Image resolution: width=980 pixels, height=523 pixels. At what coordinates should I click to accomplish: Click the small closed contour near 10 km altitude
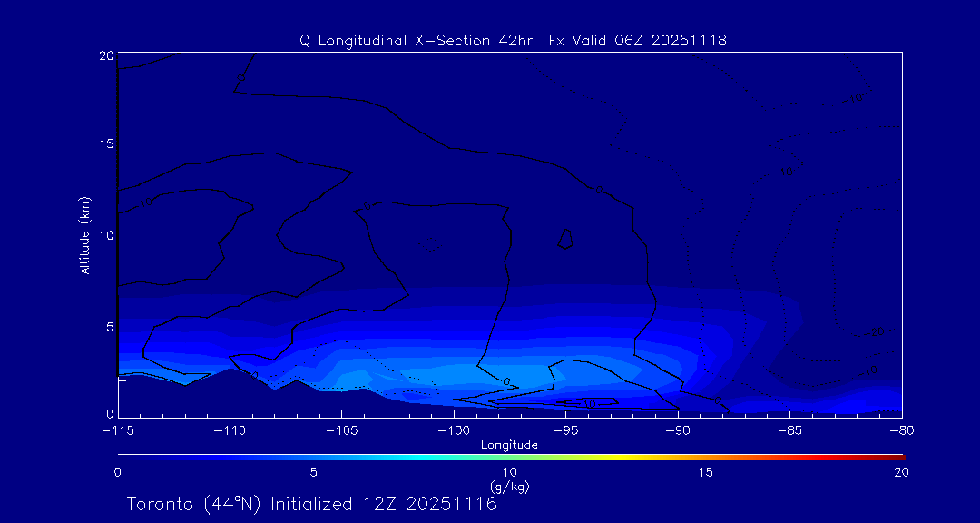[565, 239]
